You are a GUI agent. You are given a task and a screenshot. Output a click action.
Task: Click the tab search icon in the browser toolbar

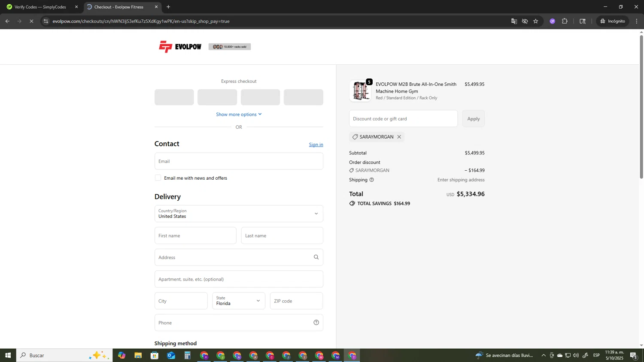(x=583, y=21)
